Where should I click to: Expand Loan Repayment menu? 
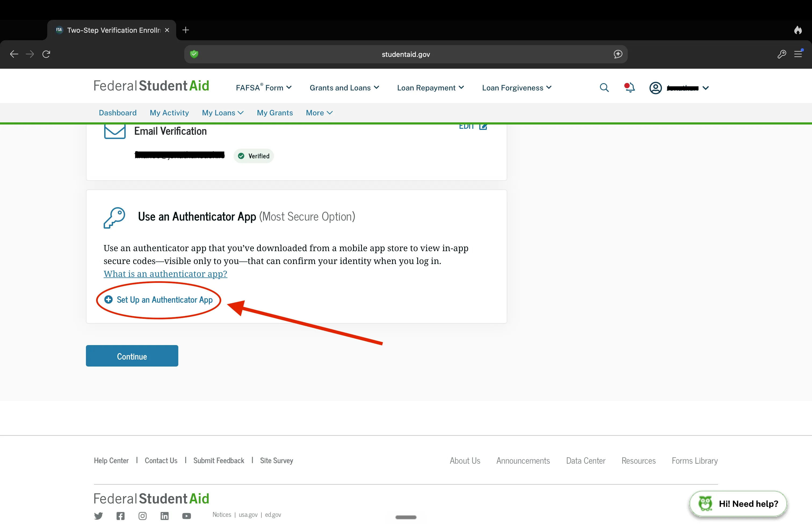click(430, 87)
